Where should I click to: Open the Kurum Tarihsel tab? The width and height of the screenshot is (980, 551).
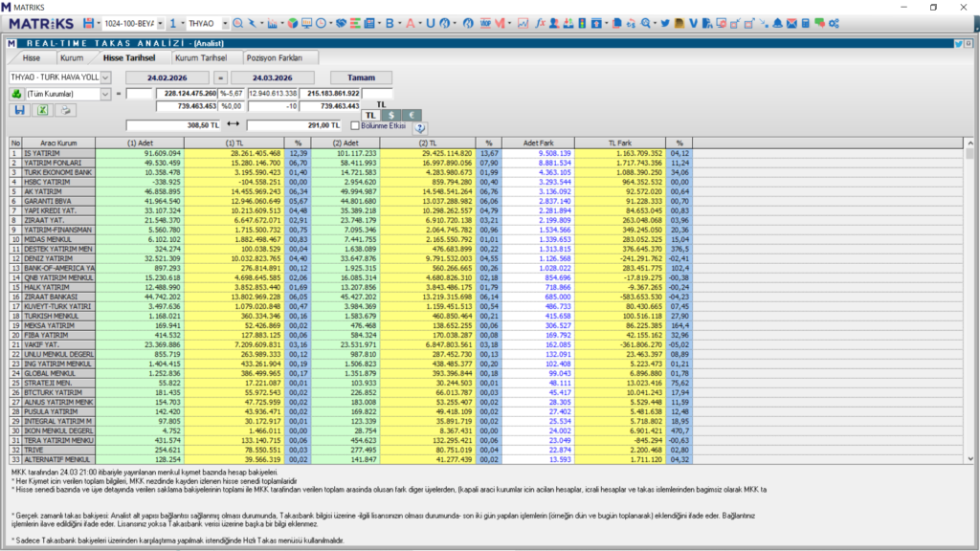(x=201, y=57)
